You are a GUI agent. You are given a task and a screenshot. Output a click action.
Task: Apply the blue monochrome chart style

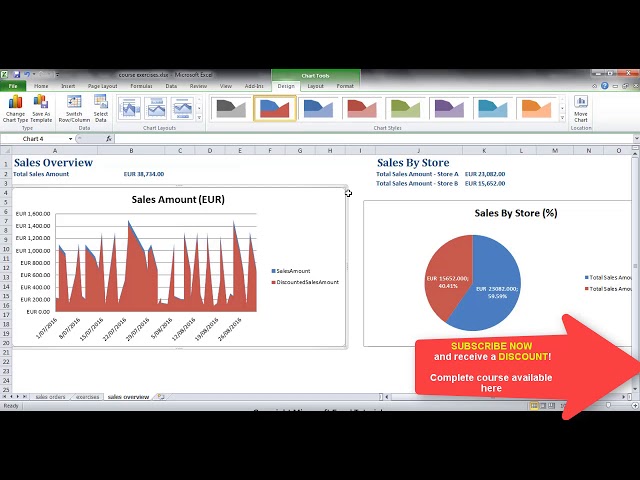click(318, 109)
